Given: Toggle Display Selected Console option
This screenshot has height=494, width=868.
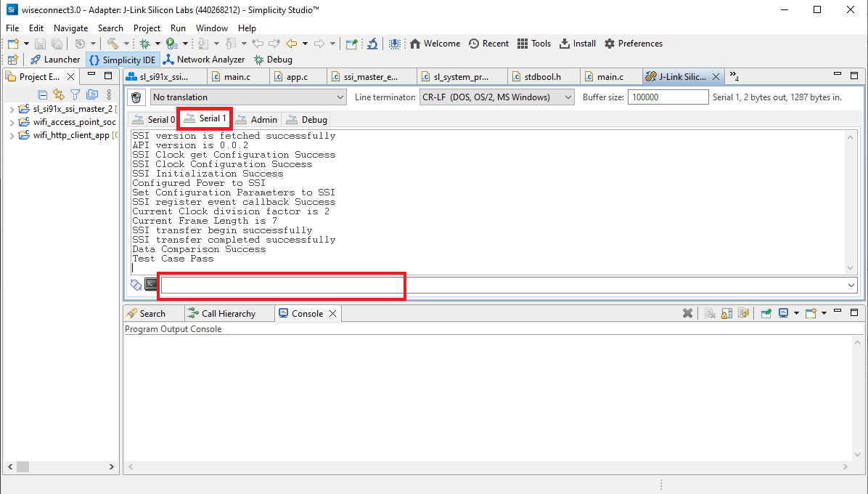Looking at the screenshot, I should pyautogui.click(x=782, y=312).
